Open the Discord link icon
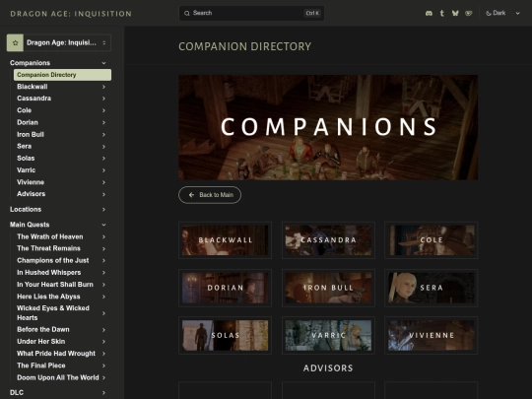 [429, 13]
